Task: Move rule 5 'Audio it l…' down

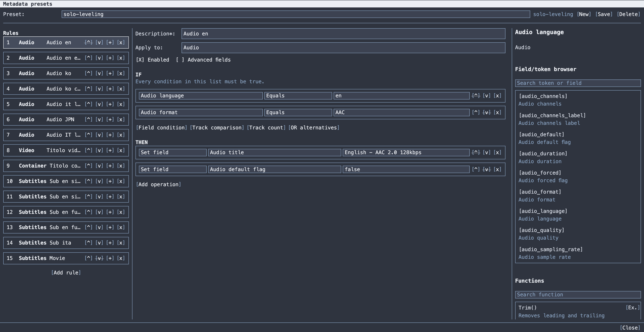Action: 99,104
